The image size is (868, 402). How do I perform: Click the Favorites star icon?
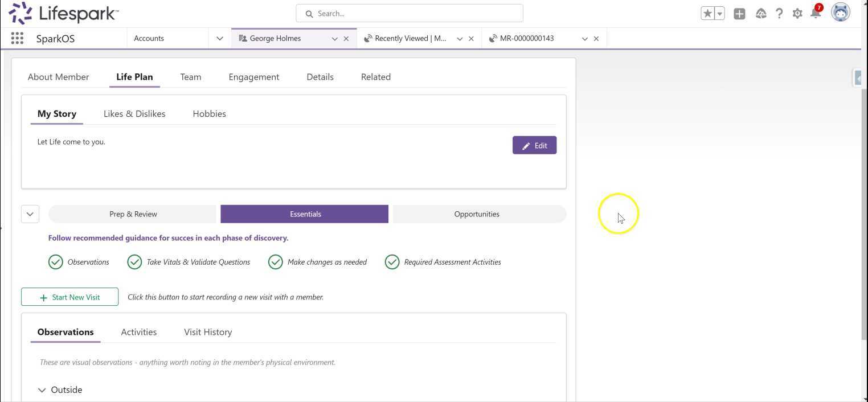tap(707, 14)
